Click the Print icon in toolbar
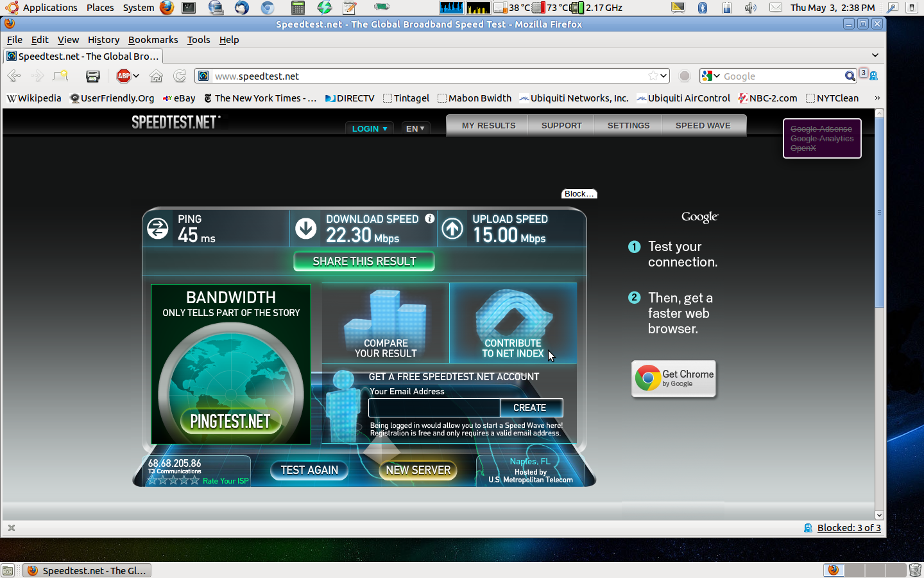 [x=93, y=76]
